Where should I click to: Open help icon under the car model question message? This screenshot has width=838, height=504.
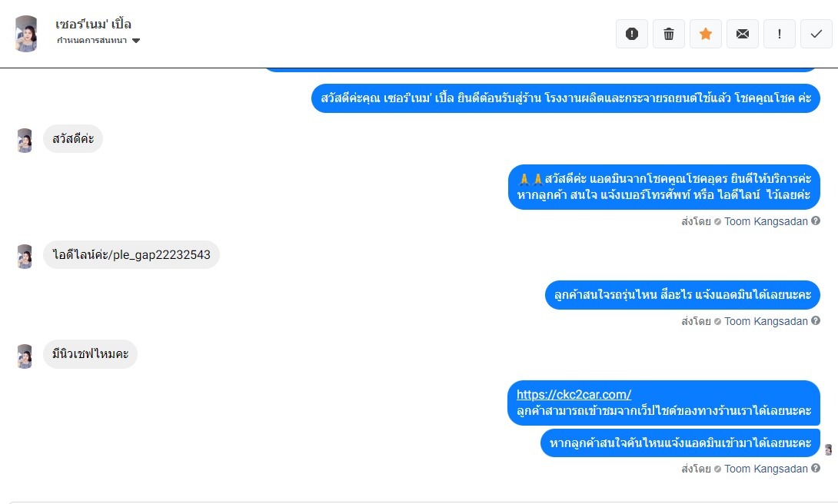816,320
